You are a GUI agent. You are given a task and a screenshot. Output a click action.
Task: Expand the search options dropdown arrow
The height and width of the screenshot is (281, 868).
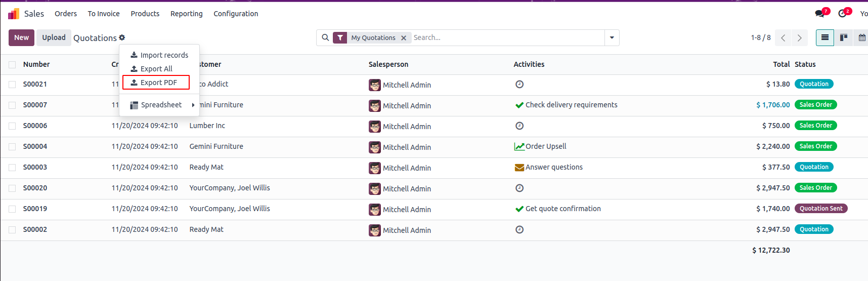coord(612,37)
